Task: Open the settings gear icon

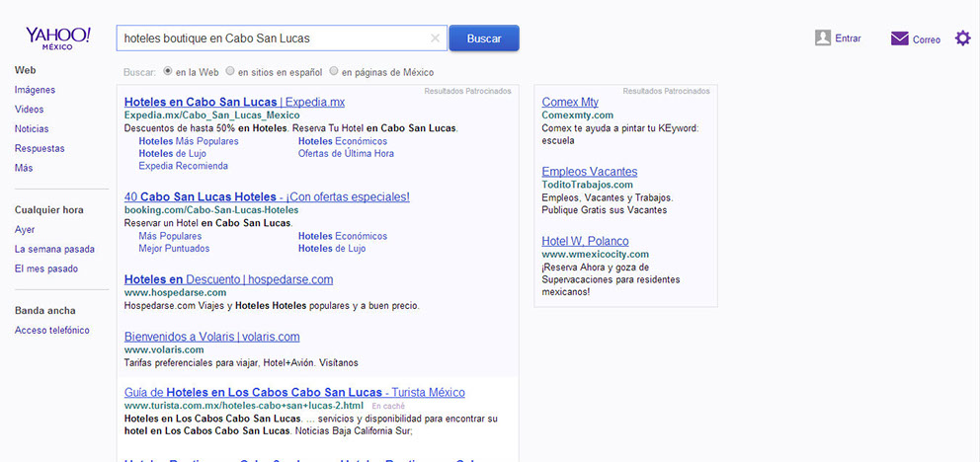Action: (962, 38)
